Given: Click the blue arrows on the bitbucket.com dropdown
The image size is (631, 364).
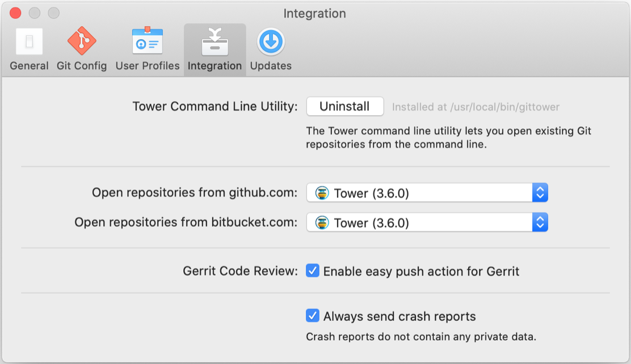Looking at the screenshot, I should point(540,223).
